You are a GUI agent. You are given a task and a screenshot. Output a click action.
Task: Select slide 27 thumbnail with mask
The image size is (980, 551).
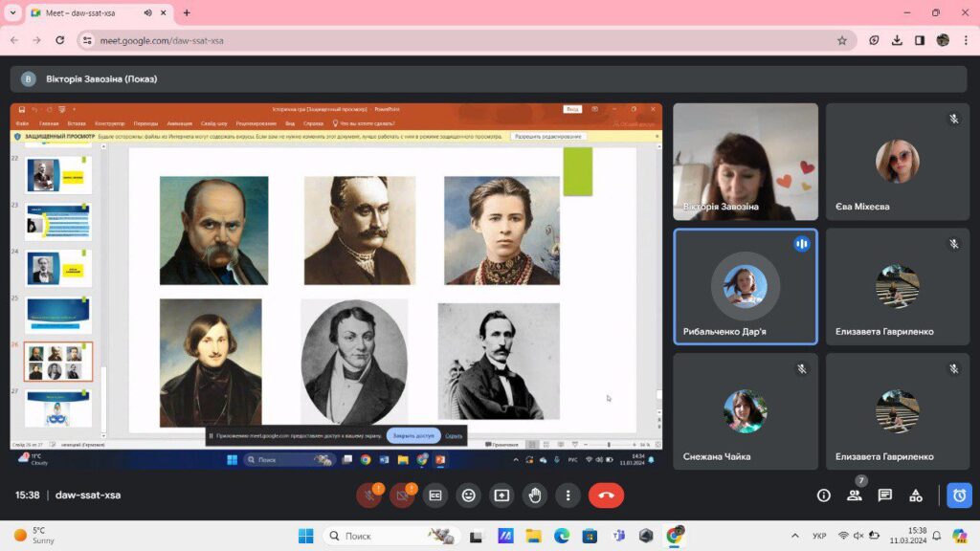58,408
